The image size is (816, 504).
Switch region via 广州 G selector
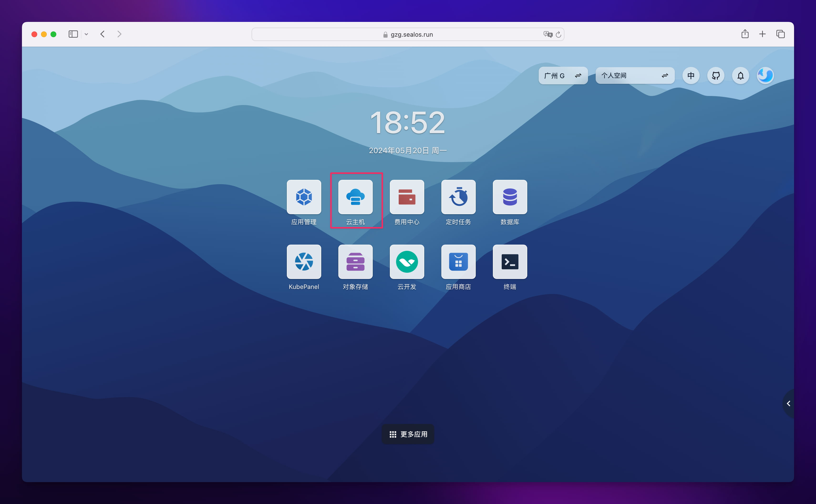pyautogui.click(x=563, y=76)
